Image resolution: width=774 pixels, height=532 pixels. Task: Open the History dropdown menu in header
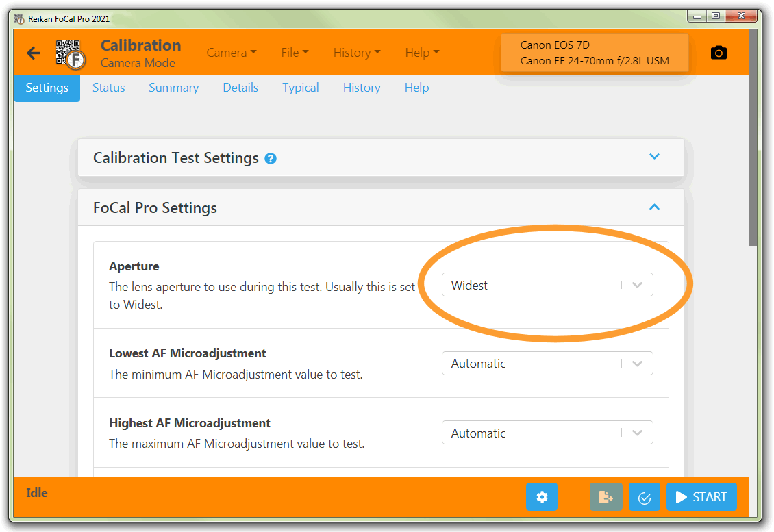click(x=357, y=52)
